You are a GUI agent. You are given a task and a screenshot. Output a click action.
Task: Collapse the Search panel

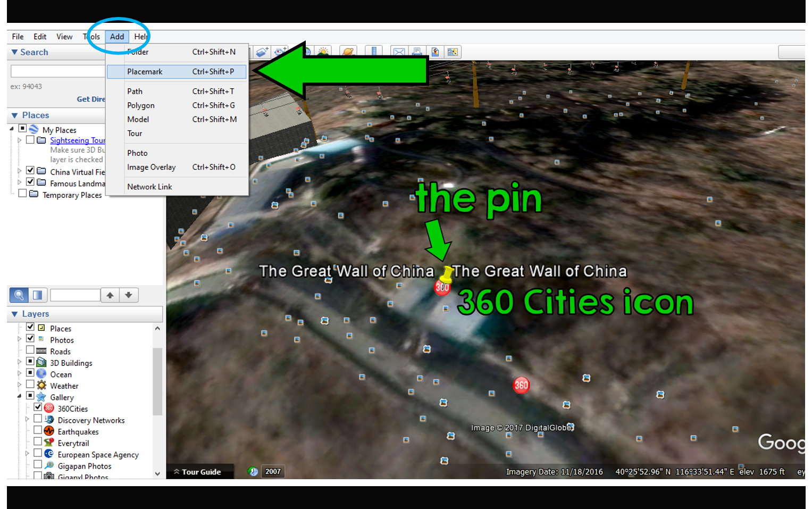(x=14, y=52)
